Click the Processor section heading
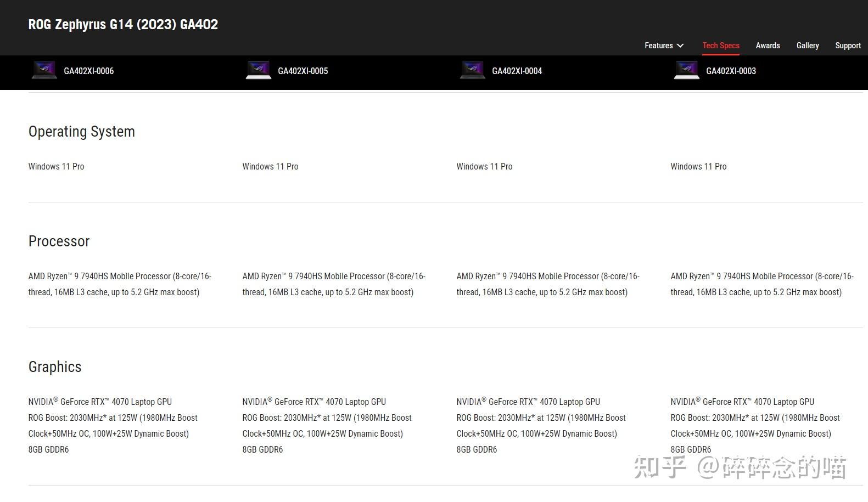Viewport: 868px width, 502px height. [59, 241]
